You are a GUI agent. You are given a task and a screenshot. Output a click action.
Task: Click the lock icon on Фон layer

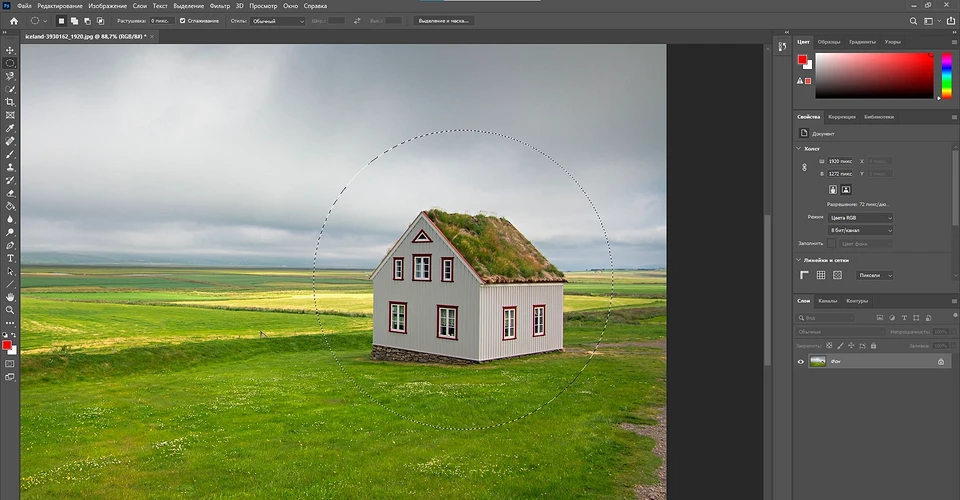point(940,362)
